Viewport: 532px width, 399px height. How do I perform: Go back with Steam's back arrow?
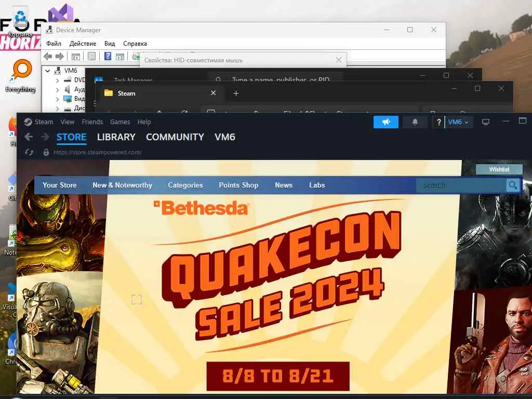pos(29,137)
